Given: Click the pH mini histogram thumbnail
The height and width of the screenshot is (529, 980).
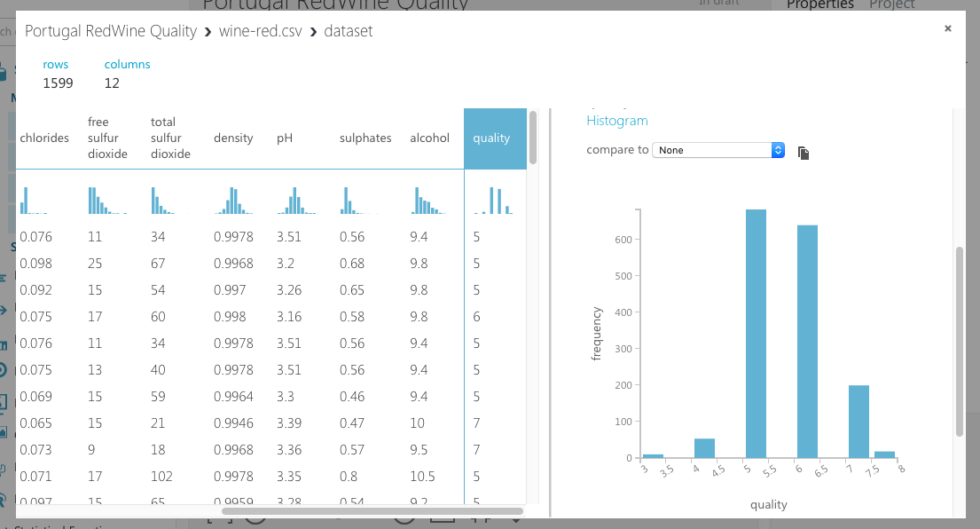Looking at the screenshot, I should (x=296, y=201).
